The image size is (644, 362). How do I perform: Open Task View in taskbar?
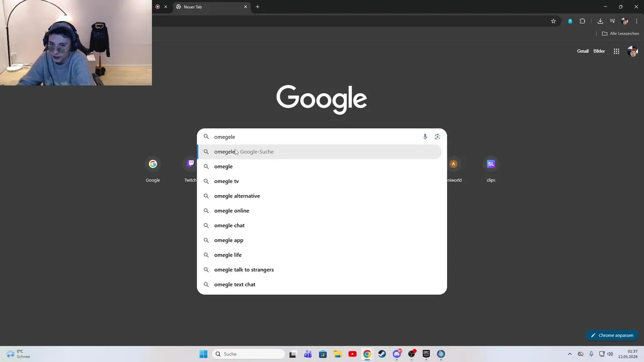pos(293,354)
